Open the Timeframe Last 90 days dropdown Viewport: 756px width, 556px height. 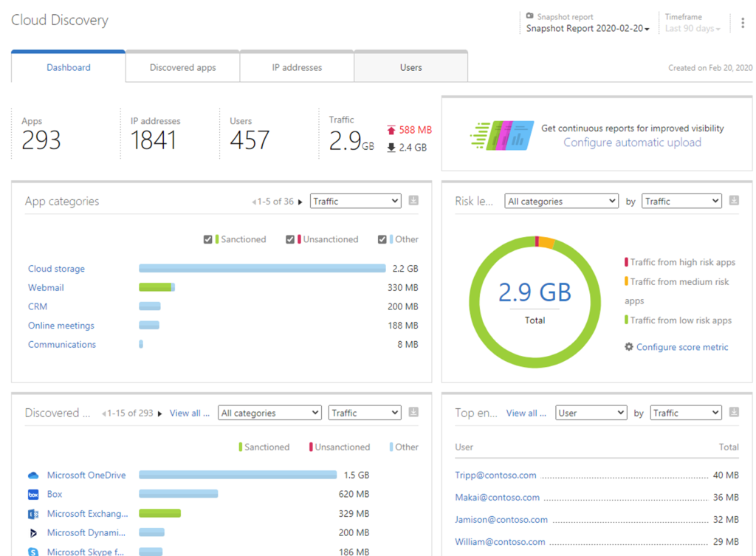point(693,29)
